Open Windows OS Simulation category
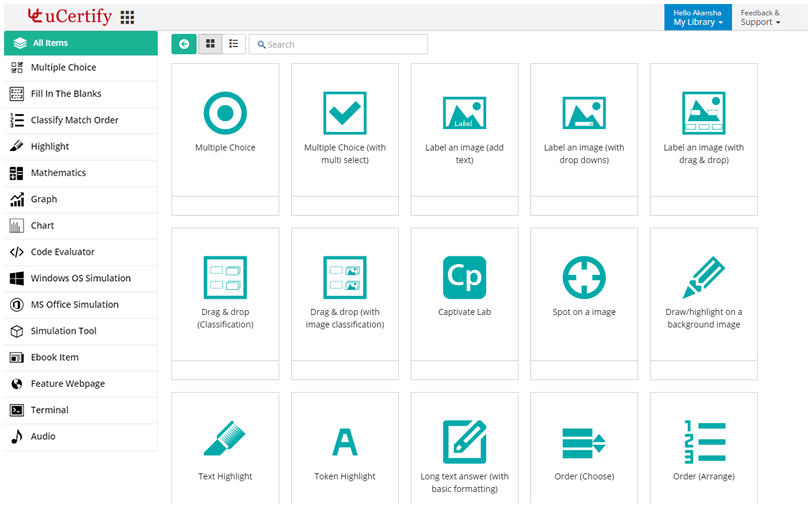The height and width of the screenshot is (510, 810). click(x=81, y=279)
